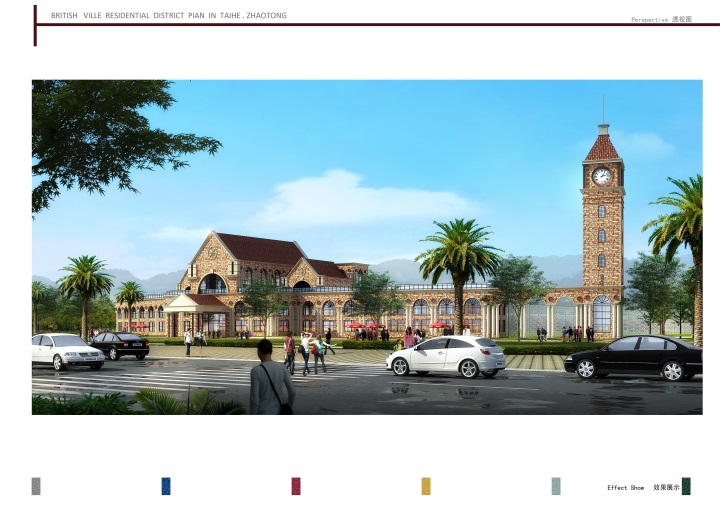Pick the maroon red color square
Image resolution: width=720 pixels, height=509 pixels.
(296, 486)
